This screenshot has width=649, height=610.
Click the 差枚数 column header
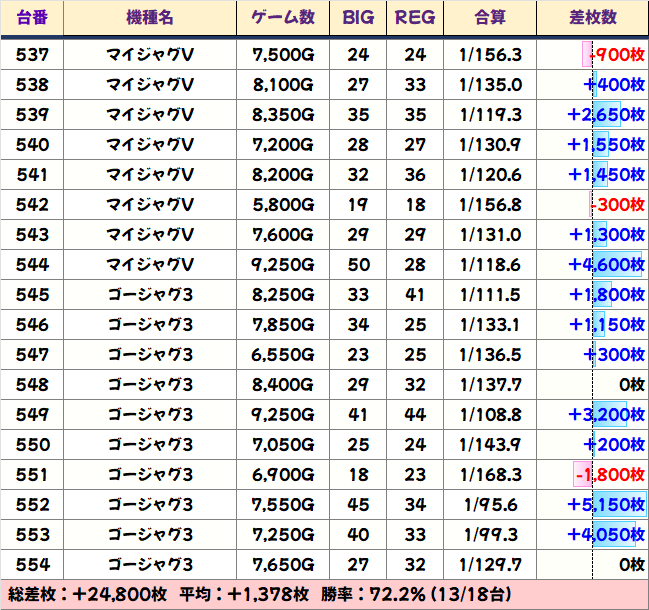(593, 18)
